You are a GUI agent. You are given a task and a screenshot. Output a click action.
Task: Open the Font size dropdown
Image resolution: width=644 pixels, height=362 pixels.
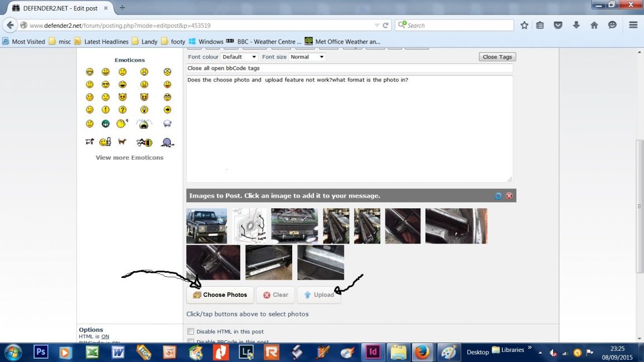(x=307, y=57)
